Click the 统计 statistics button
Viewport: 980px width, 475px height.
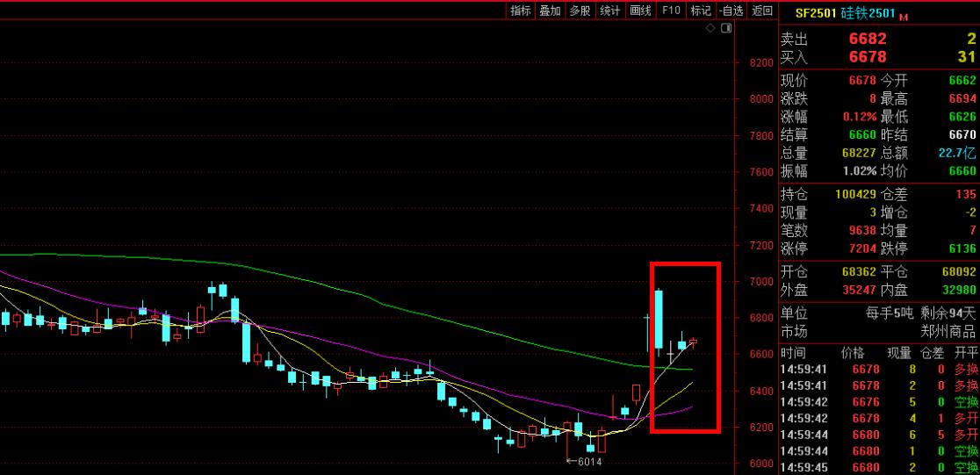click(x=609, y=11)
